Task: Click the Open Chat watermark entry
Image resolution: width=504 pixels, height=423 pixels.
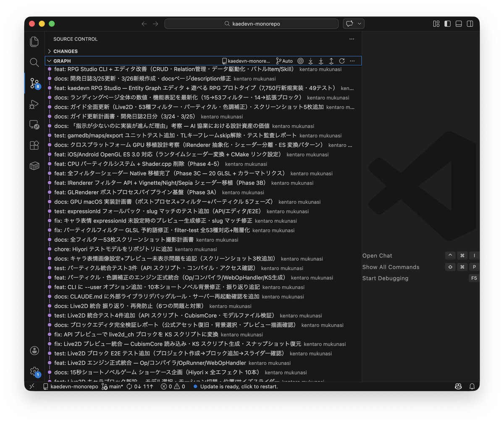Action: (377, 256)
